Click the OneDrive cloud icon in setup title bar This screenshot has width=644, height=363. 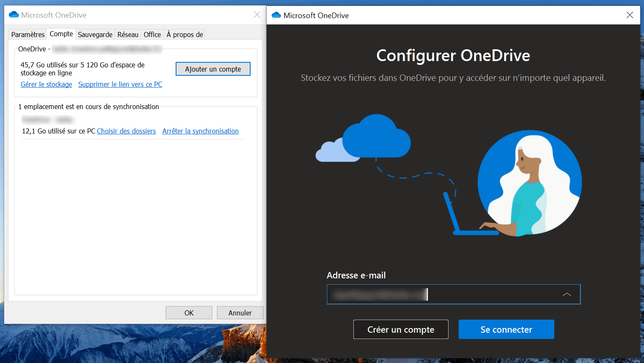tap(276, 15)
